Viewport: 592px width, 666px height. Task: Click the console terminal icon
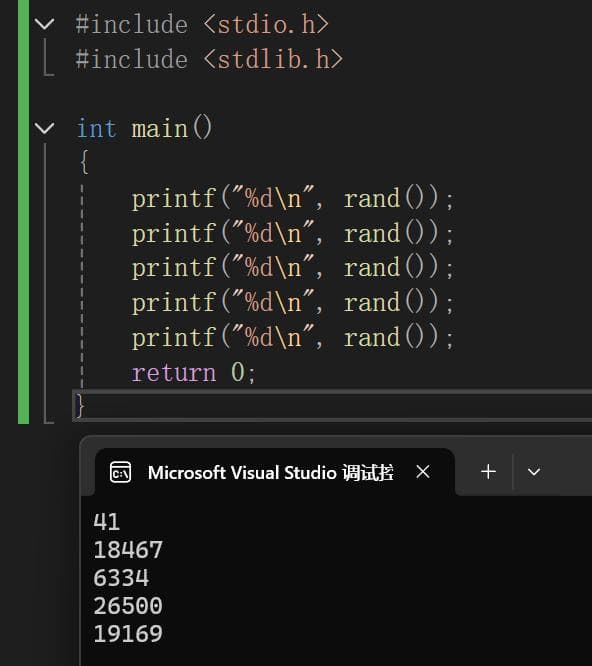[x=121, y=472]
